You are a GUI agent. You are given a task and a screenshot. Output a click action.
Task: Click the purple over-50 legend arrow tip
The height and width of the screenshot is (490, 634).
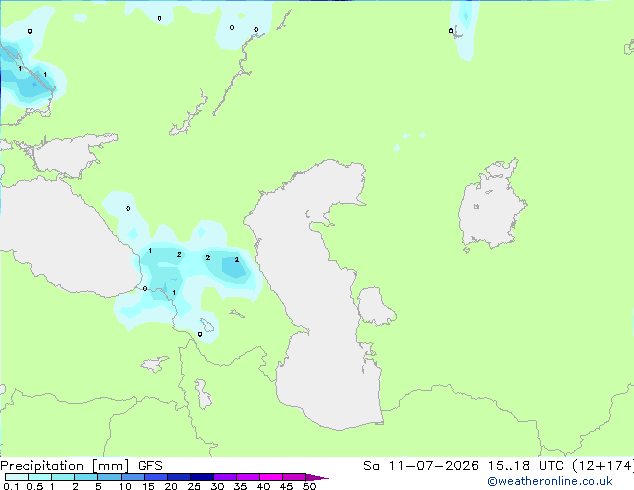(317, 477)
